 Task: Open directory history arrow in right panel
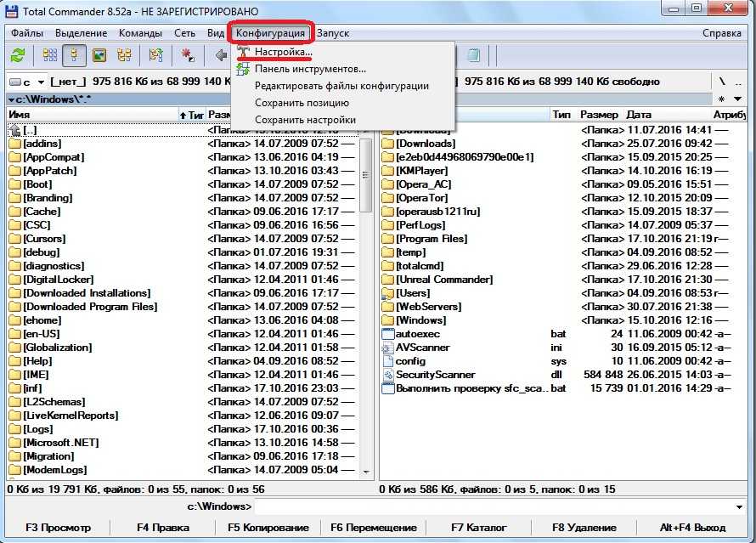pyautogui.click(x=735, y=99)
